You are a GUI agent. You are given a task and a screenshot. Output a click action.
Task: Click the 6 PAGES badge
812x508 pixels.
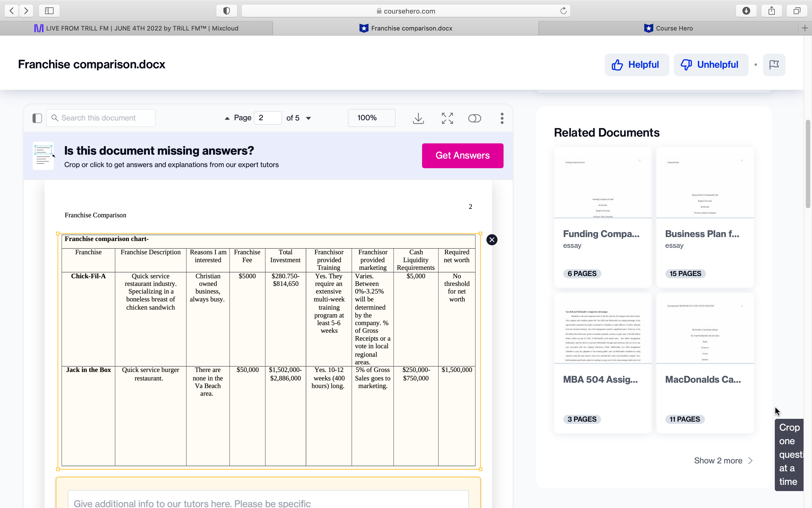click(x=582, y=273)
